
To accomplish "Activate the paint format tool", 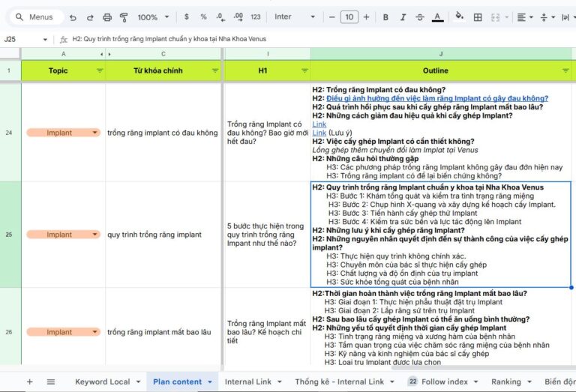I will [x=124, y=17].
